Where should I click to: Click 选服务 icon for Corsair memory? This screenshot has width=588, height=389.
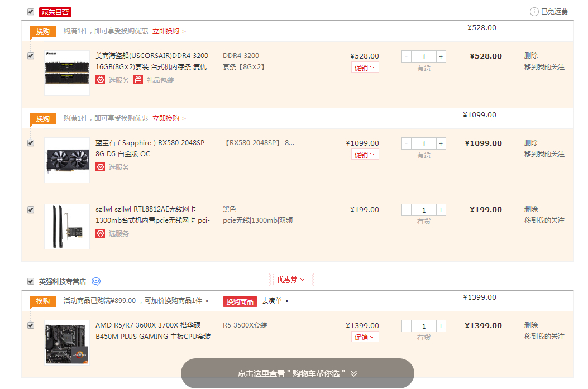point(100,80)
